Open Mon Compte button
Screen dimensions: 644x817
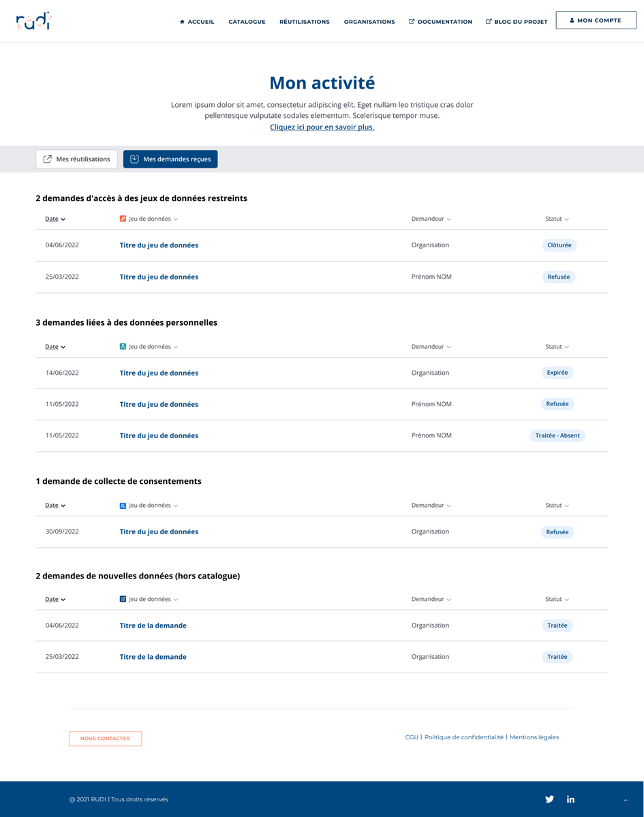(x=596, y=20)
